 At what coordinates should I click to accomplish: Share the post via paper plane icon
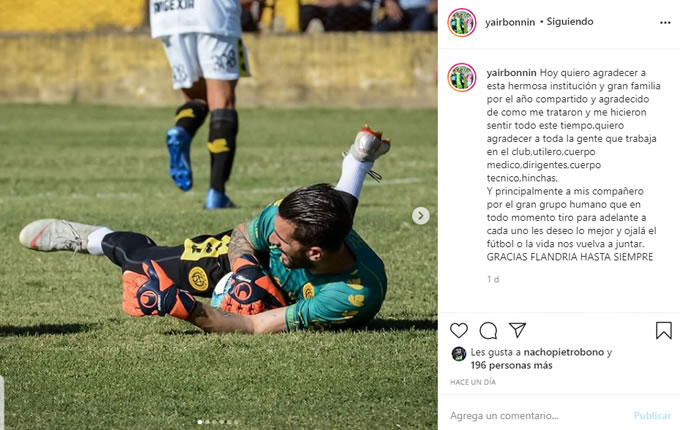tap(517, 330)
